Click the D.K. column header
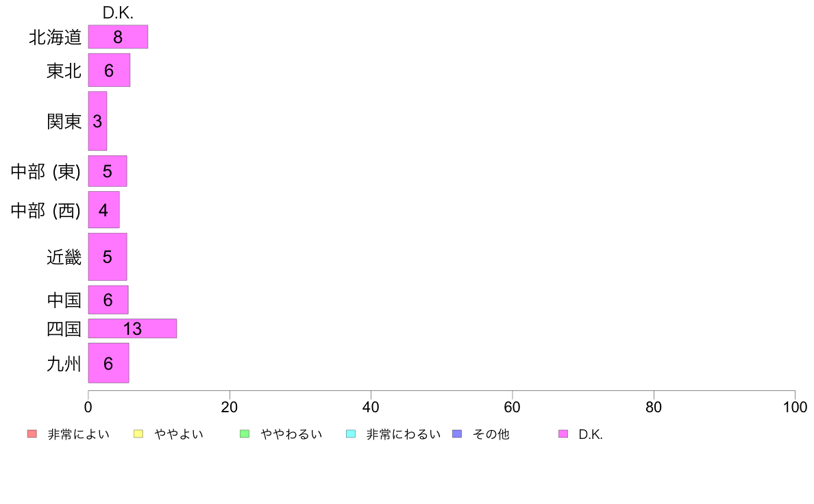 (118, 13)
